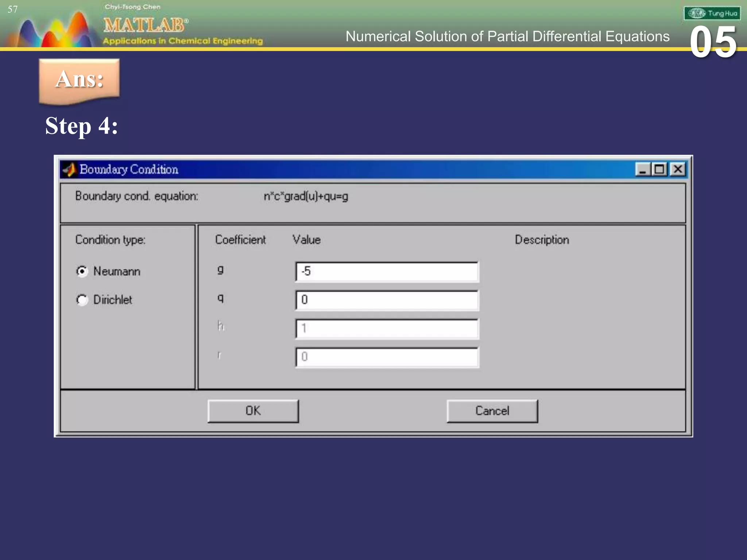Click the Tung Hua logo badge
The height and width of the screenshot is (560, 747).
point(712,13)
